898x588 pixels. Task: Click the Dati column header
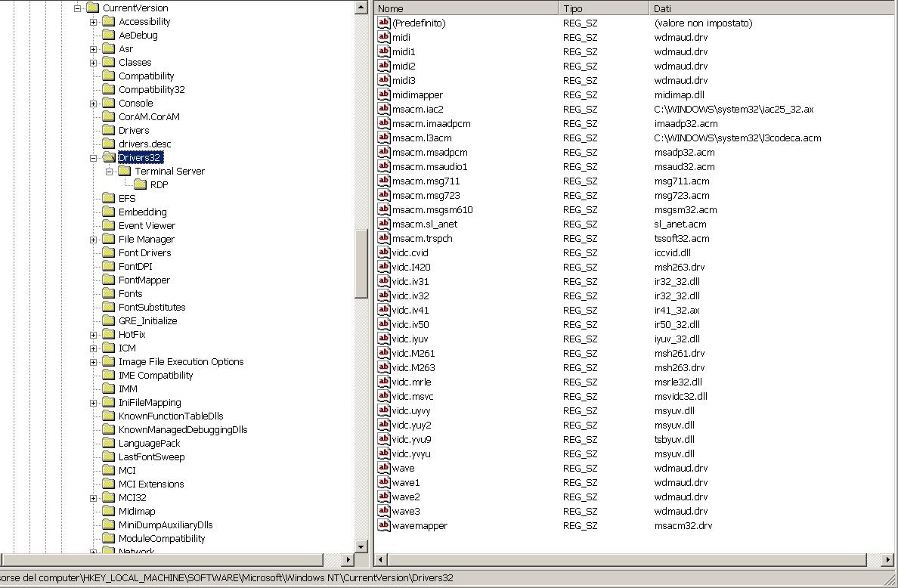(773, 8)
